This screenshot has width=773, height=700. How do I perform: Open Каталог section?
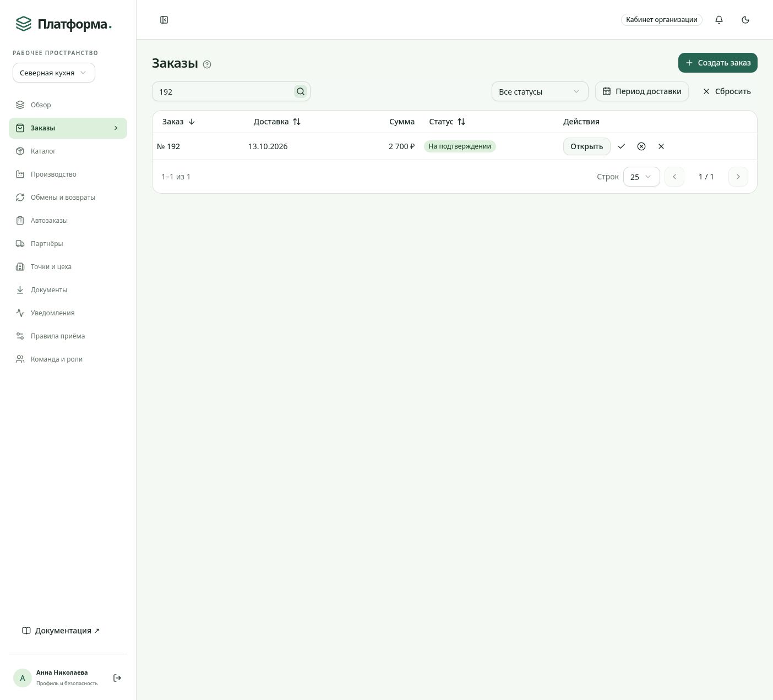(68, 151)
